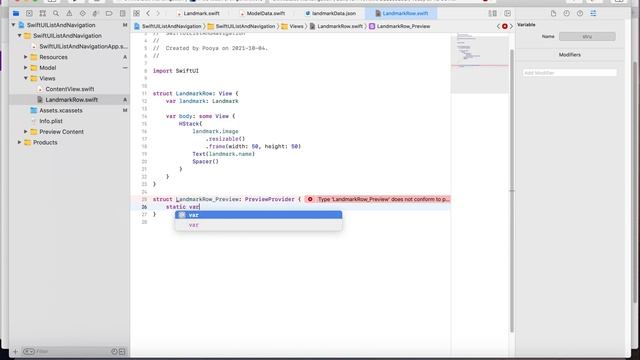Choose highlighted var autocomplete suggestion

pos(258,215)
